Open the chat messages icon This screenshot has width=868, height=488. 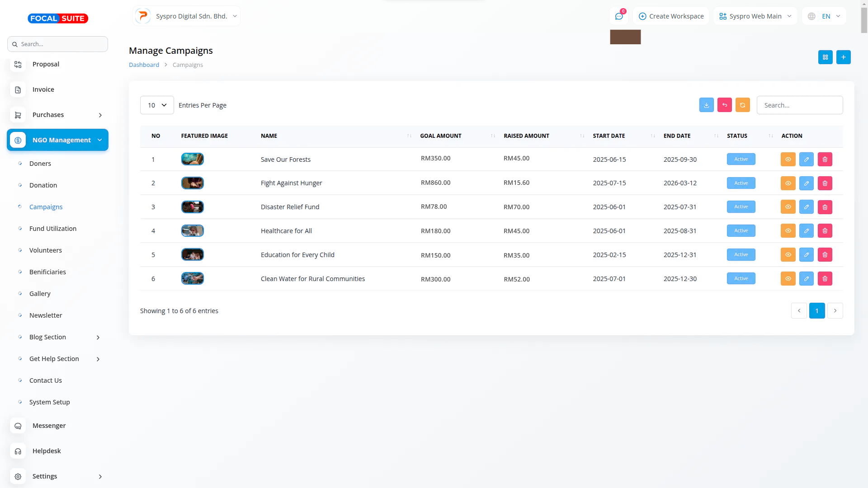click(x=619, y=16)
